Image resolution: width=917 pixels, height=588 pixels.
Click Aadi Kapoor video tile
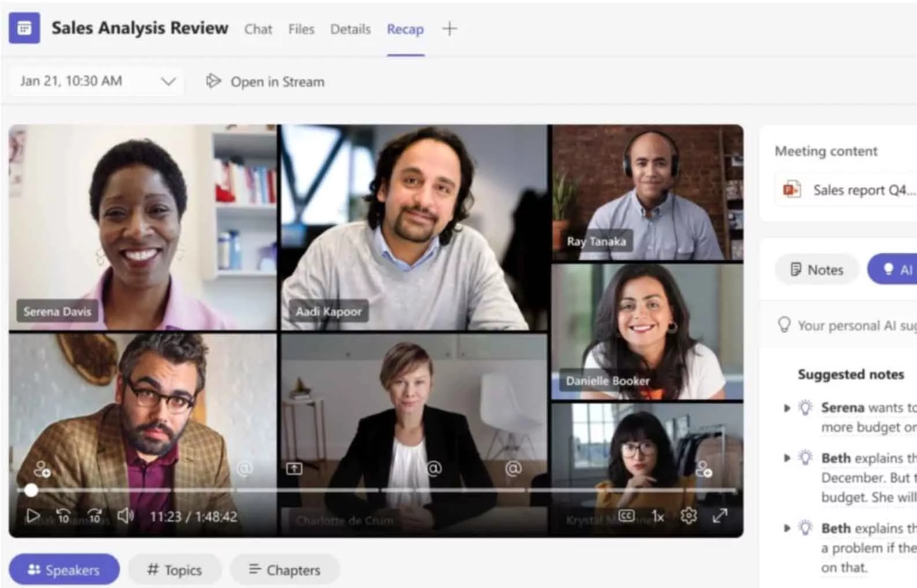coord(414,227)
